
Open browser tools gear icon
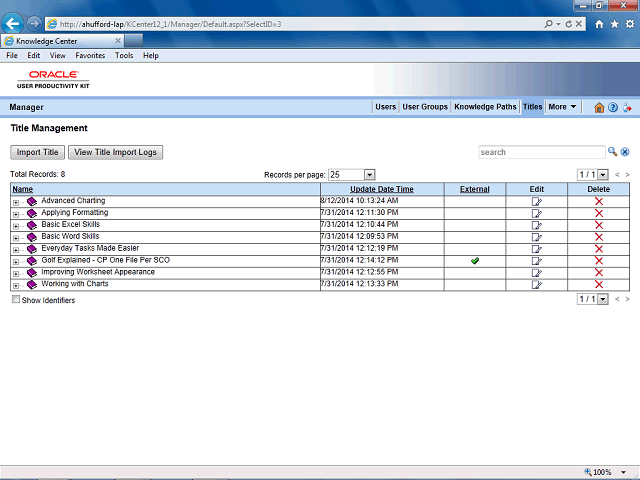tap(630, 24)
